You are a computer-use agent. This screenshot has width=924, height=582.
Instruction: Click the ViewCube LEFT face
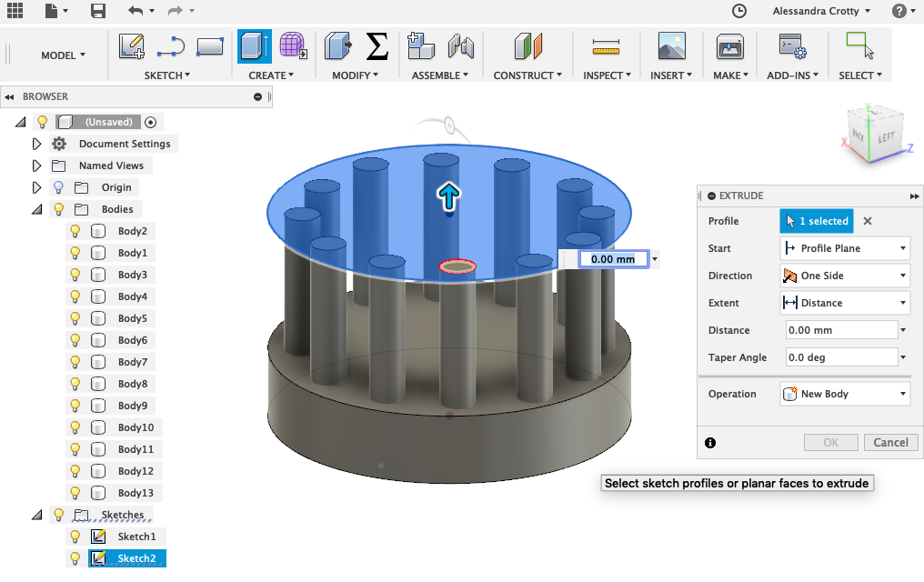pos(886,138)
